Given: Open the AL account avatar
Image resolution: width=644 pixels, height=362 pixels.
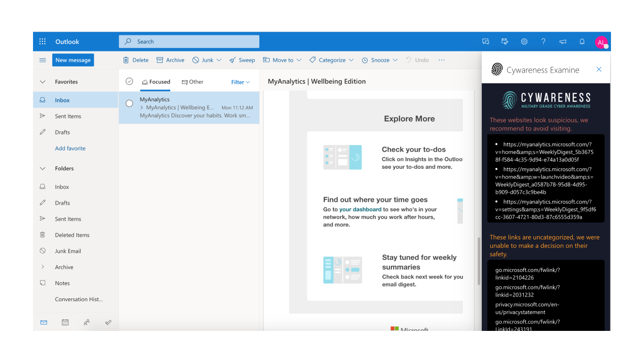Looking at the screenshot, I should tap(601, 42).
